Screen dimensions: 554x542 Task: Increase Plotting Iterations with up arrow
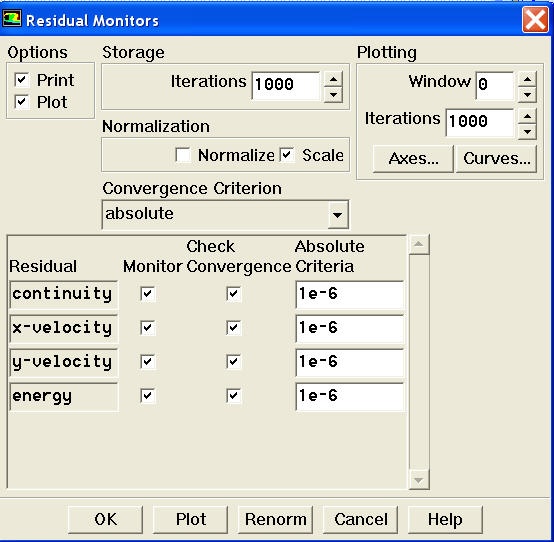point(528,116)
